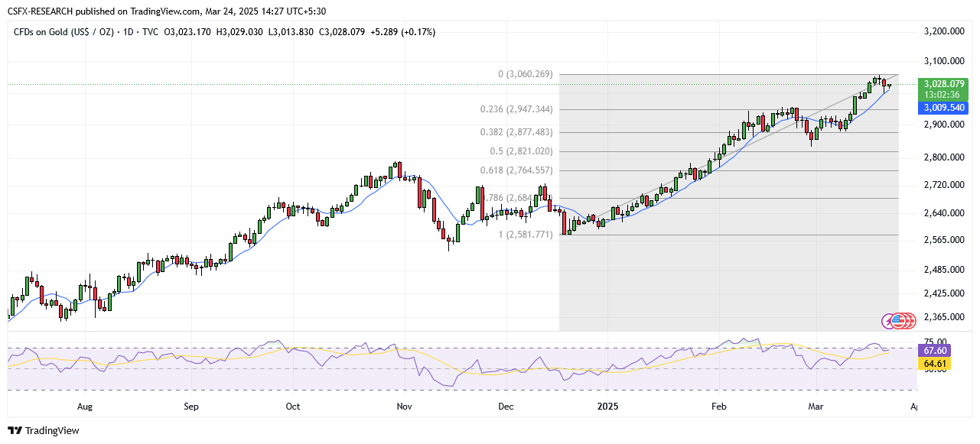The height and width of the screenshot is (444, 980).
Task: Click the 2,365.000 price axis label
Action: tap(943, 317)
